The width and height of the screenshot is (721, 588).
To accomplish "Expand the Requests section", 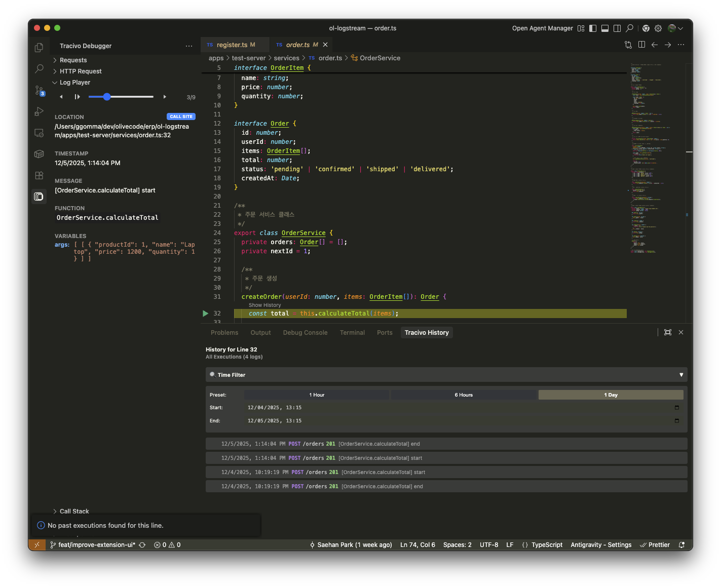I will pos(73,60).
